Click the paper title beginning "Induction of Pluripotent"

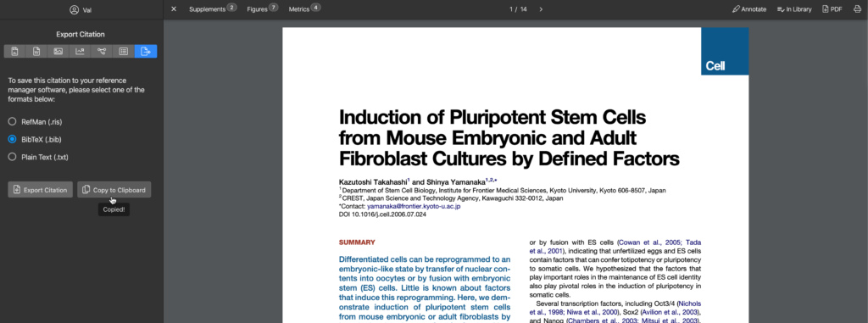(509, 138)
